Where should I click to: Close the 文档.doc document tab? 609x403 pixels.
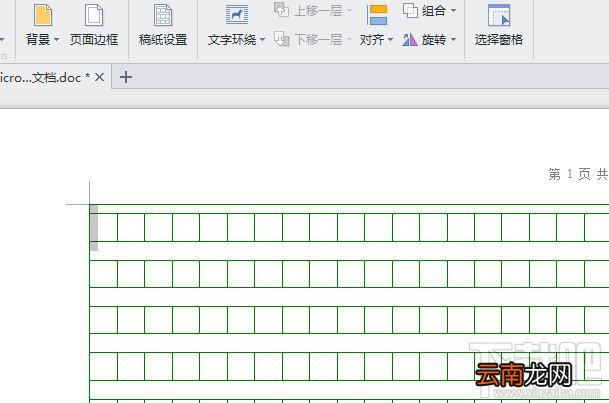tap(99, 77)
